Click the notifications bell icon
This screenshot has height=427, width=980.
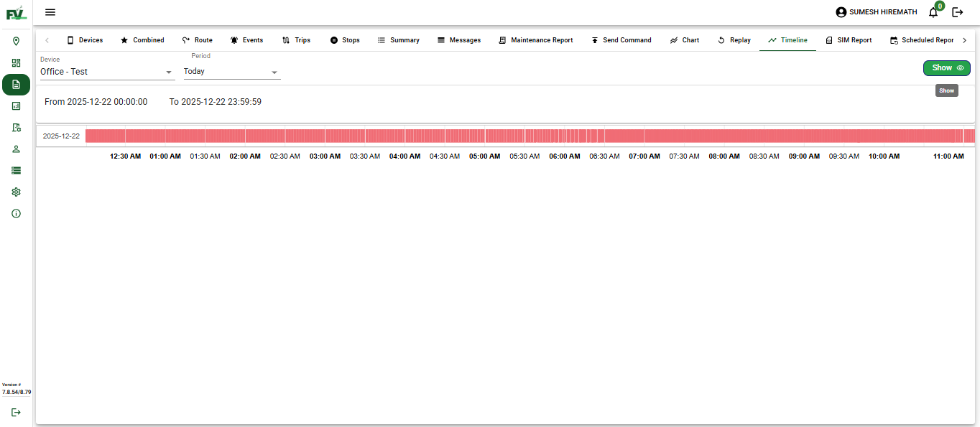tap(933, 12)
